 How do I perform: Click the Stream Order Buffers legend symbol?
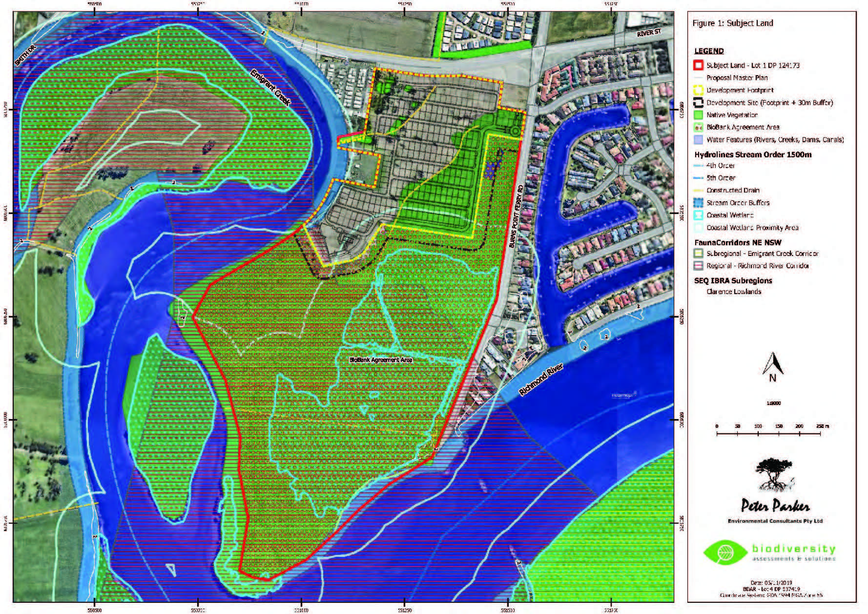tap(698, 203)
